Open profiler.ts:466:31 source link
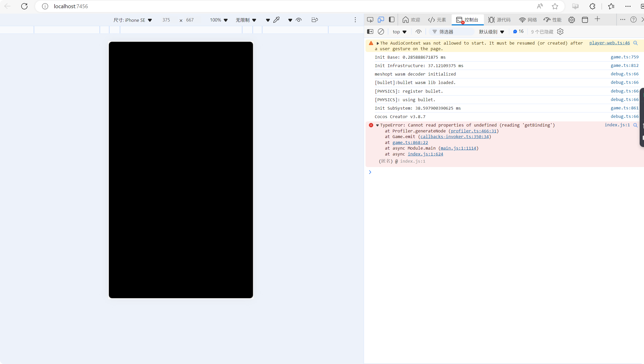The width and height of the screenshot is (644, 364). tap(473, 131)
